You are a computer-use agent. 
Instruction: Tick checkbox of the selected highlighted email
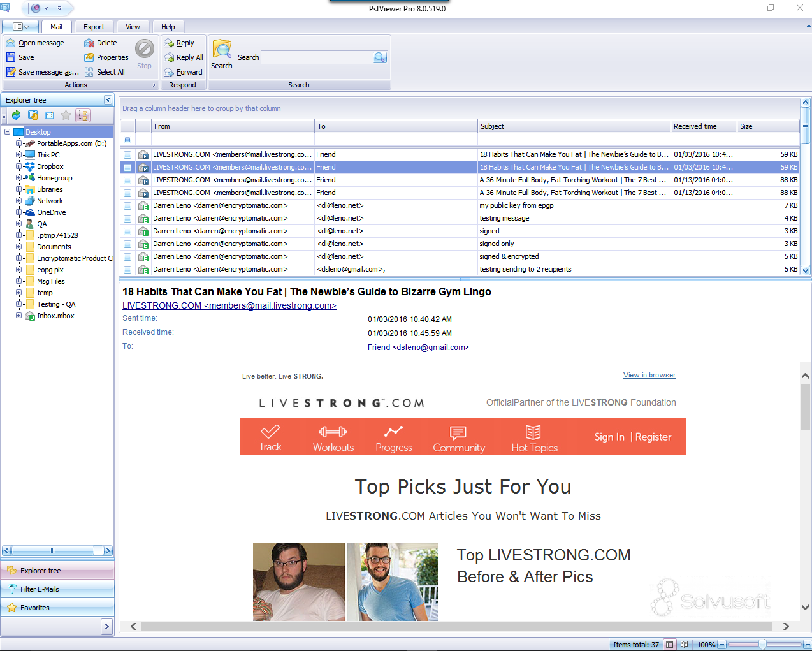(127, 167)
